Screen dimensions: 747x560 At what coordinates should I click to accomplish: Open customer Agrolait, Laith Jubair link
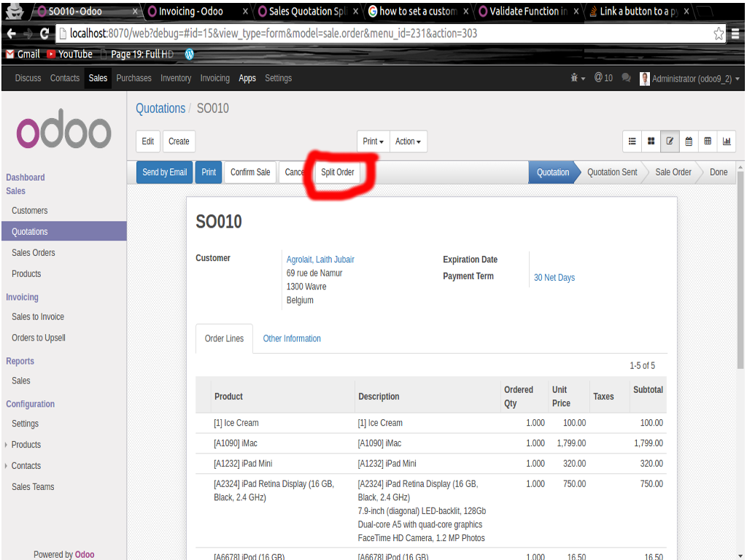tap(320, 260)
